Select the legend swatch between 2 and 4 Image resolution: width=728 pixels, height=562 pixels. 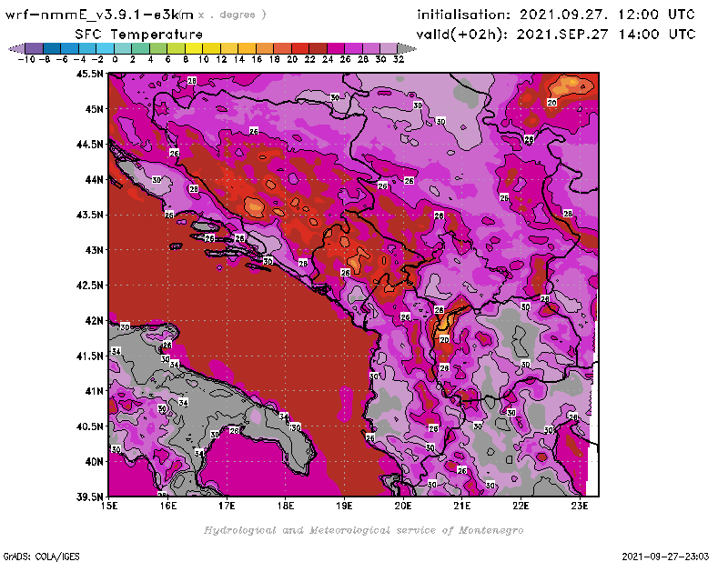coord(141,48)
